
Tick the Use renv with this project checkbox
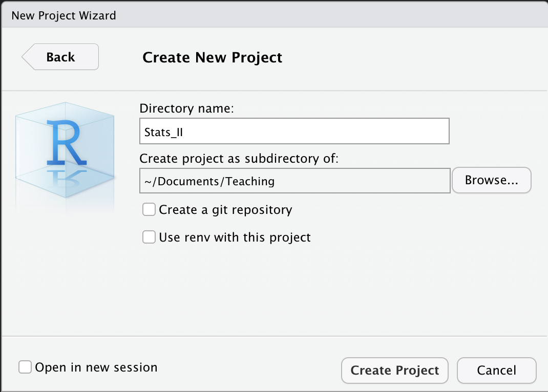pyautogui.click(x=149, y=237)
